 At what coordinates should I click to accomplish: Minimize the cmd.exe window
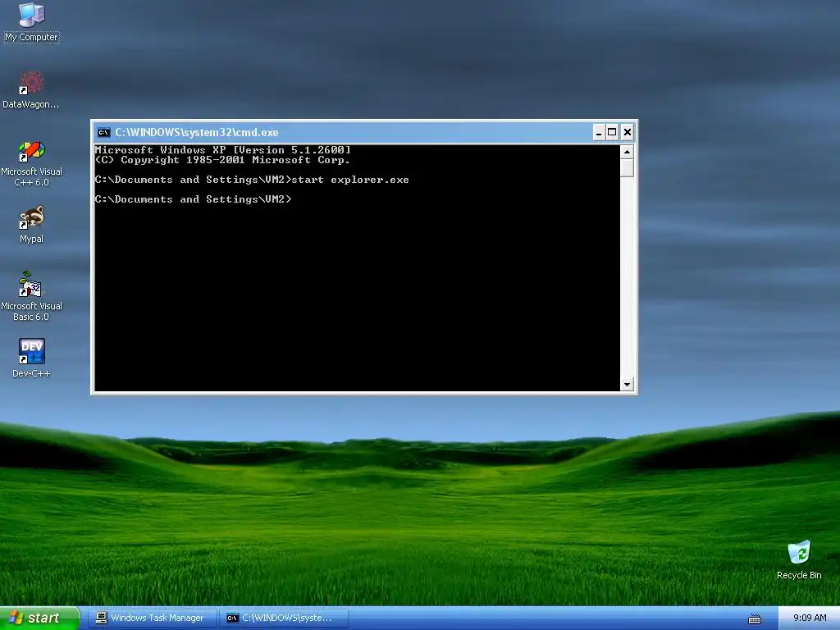598,132
